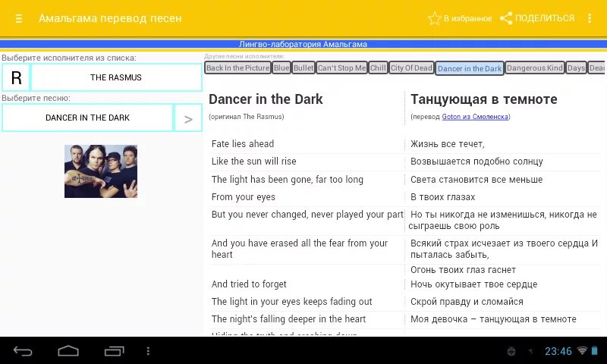607x364 pixels.
Task: Tap the Android back button
Action: [x=23, y=351]
